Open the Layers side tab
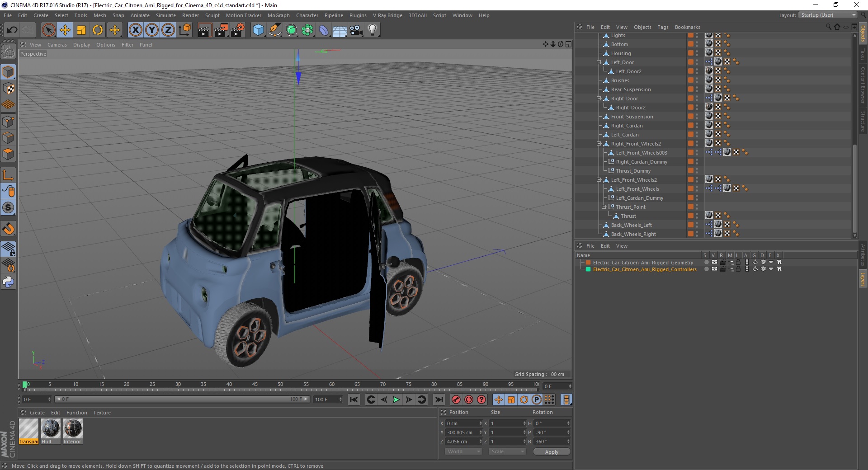This screenshot has height=470, width=868. point(863,279)
